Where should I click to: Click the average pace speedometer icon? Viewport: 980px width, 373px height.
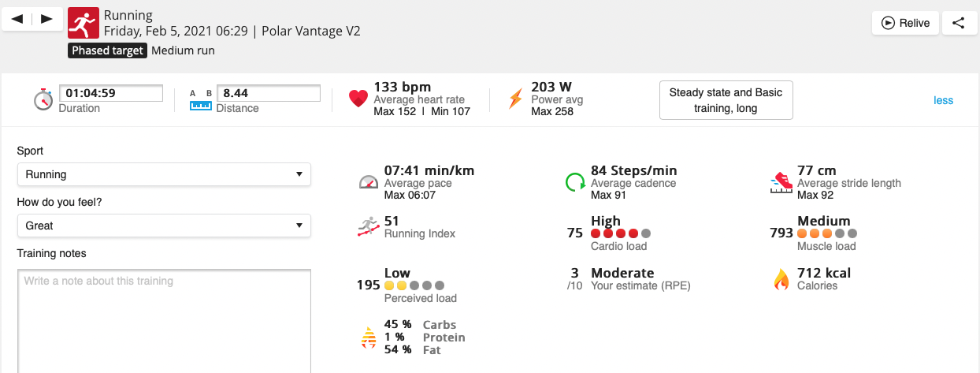click(x=369, y=182)
